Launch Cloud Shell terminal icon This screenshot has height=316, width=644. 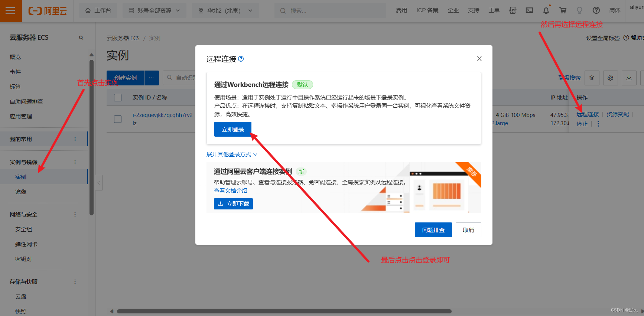(x=529, y=10)
